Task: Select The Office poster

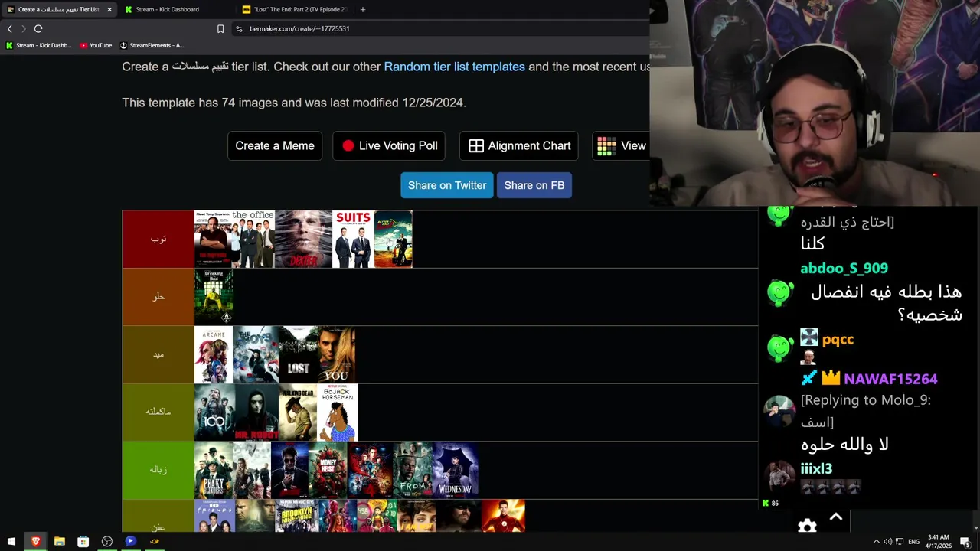Action: point(253,239)
